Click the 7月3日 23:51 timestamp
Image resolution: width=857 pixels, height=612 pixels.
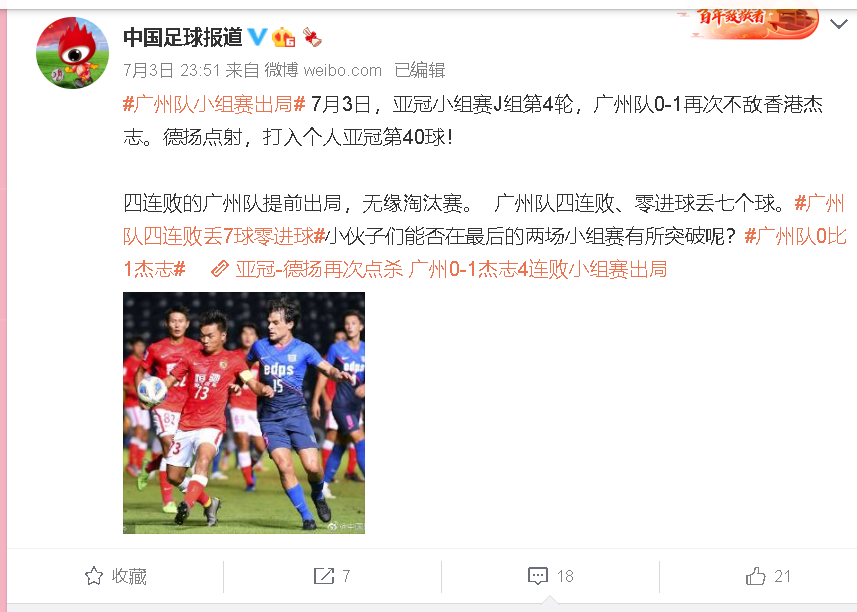pyautogui.click(x=172, y=70)
